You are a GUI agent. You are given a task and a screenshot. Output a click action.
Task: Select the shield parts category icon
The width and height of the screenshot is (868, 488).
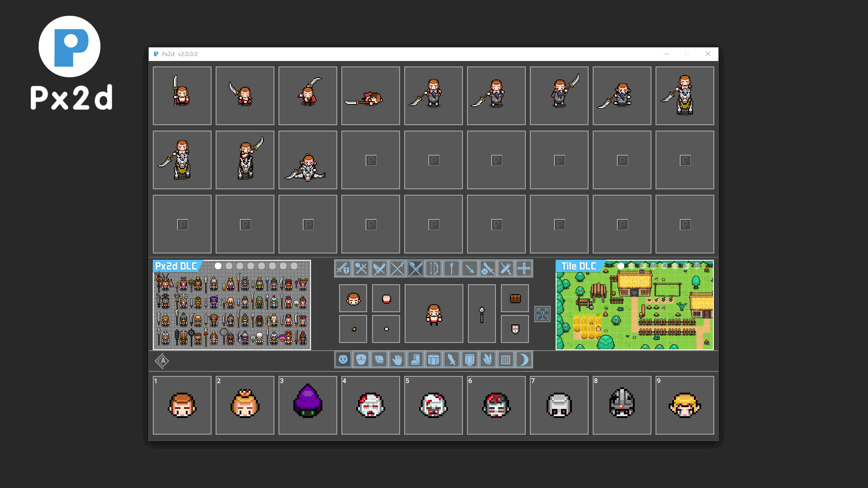(469, 360)
